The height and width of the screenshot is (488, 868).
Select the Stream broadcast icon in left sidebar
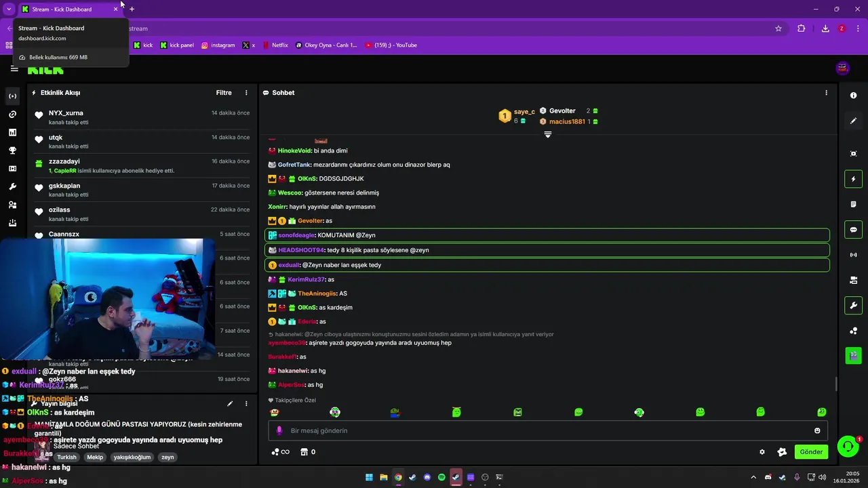[x=12, y=96]
